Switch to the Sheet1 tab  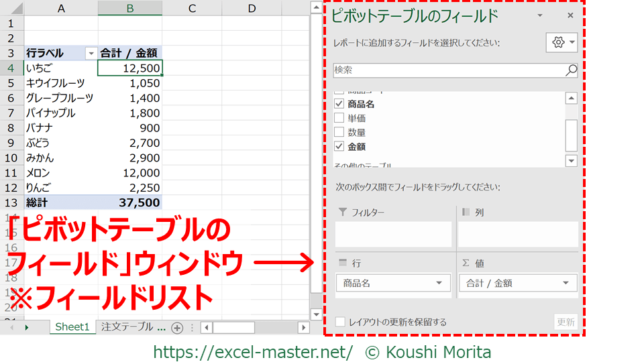[72, 327]
